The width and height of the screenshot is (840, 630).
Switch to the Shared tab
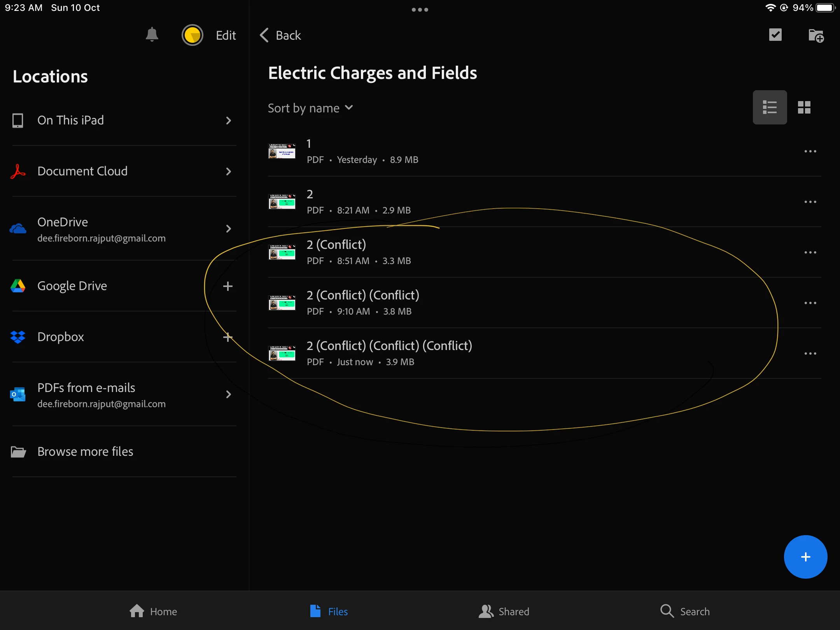pyautogui.click(x=504, y=611)
